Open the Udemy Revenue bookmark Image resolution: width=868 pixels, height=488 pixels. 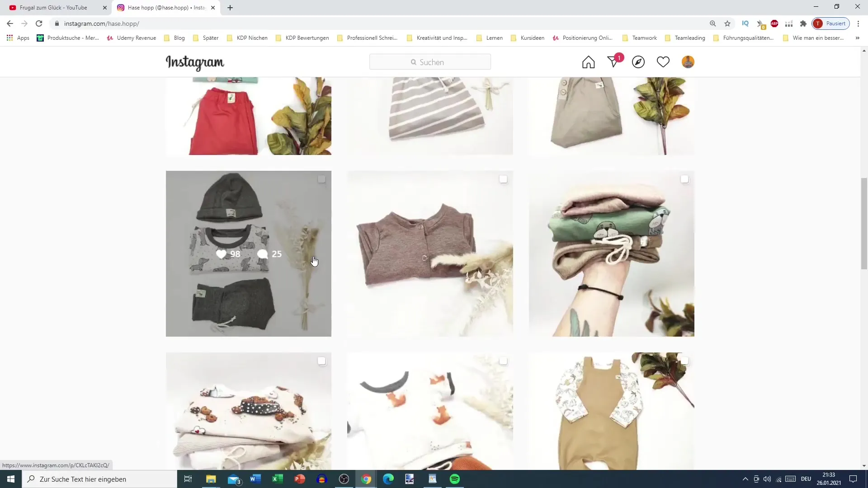(x=132, y=38)
